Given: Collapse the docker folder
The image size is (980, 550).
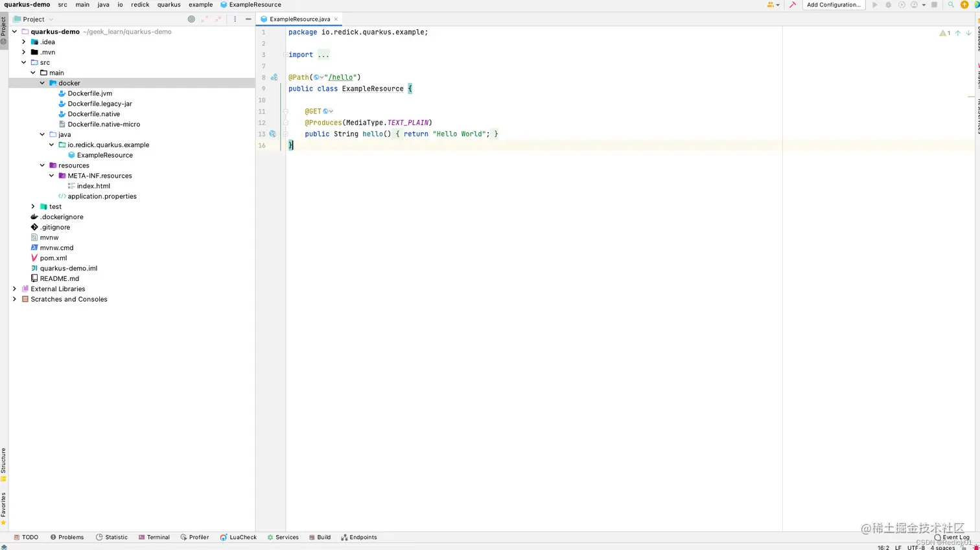Looking at the screenshot, I should tap(43, 83).
